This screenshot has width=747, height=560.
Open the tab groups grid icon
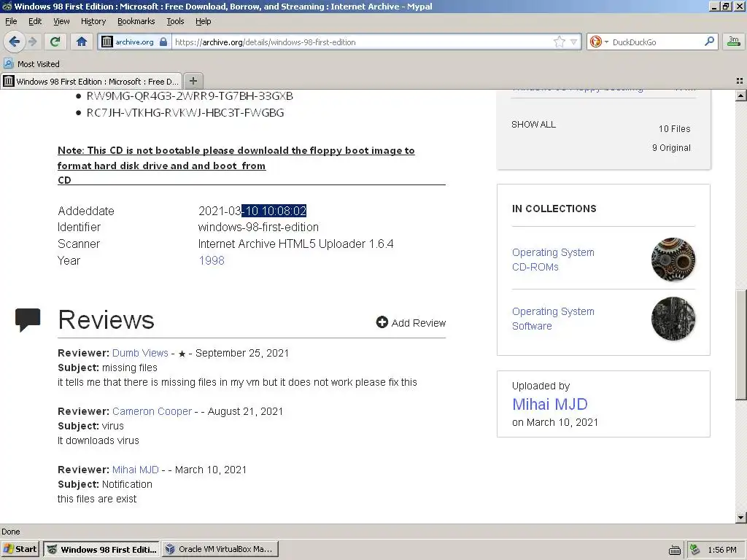coord(740,81)
